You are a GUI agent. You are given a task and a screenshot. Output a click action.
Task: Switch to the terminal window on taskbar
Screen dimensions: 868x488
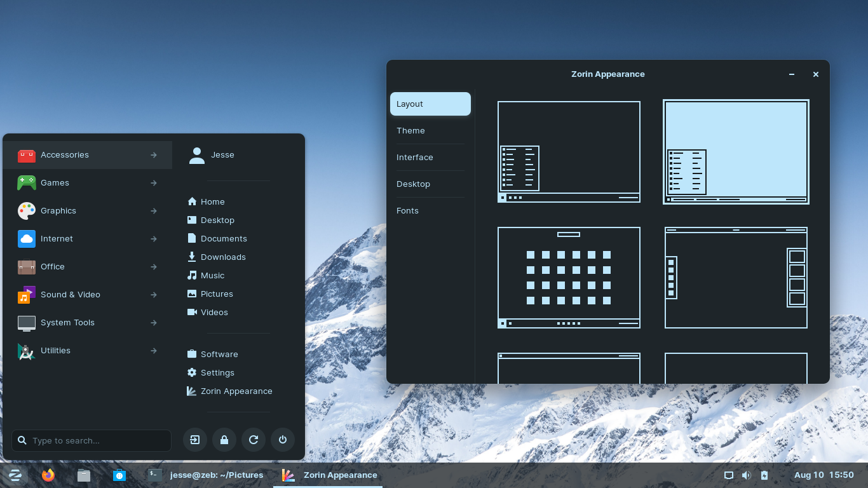205,475
